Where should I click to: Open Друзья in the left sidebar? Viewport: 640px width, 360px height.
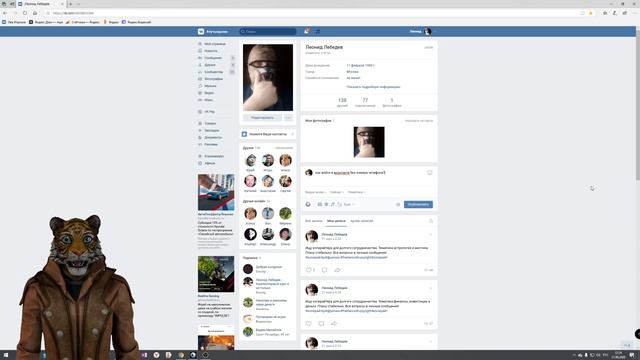pos(210,65)
